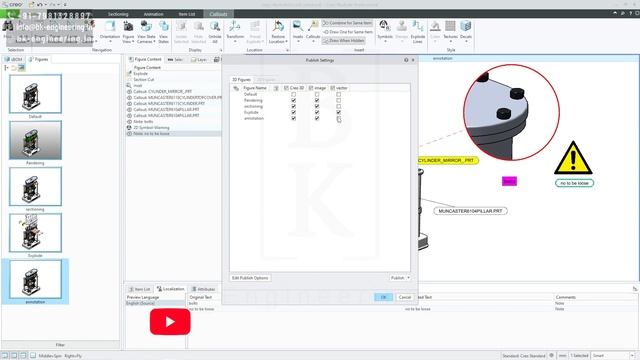This screenshot has width=640, height=360.
Task: Toggle the Creo 3D column header checkbox
Action: click(286, 88)
